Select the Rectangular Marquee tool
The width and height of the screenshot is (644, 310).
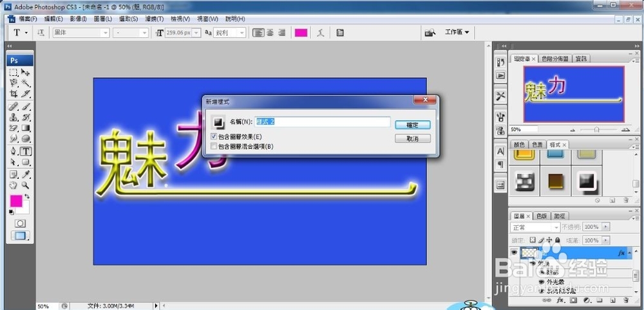point(14,73)
